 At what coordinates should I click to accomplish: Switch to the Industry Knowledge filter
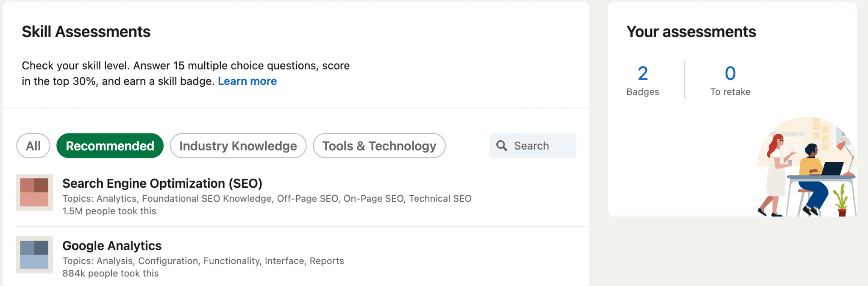[x=238, y=146]
